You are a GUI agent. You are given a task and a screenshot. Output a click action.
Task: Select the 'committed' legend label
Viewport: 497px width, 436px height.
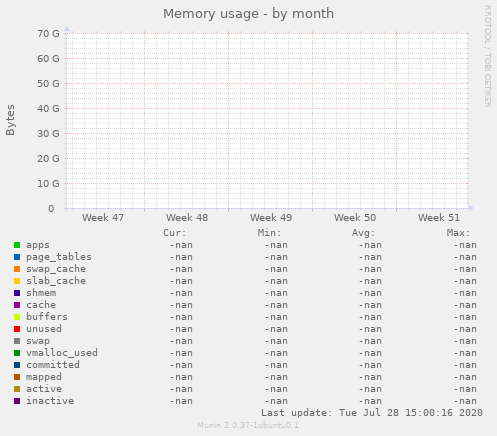[53, 365]
